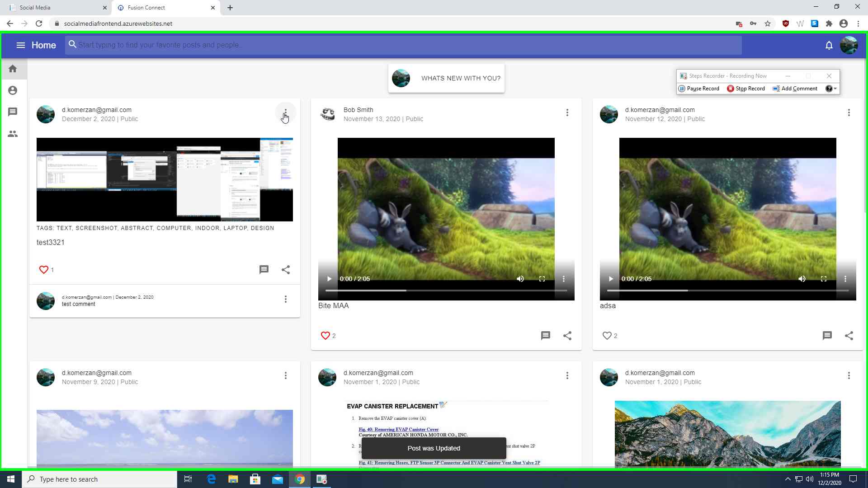Reload the page
The width and height of the screenshot is (868, 488).
coord(39,23)
